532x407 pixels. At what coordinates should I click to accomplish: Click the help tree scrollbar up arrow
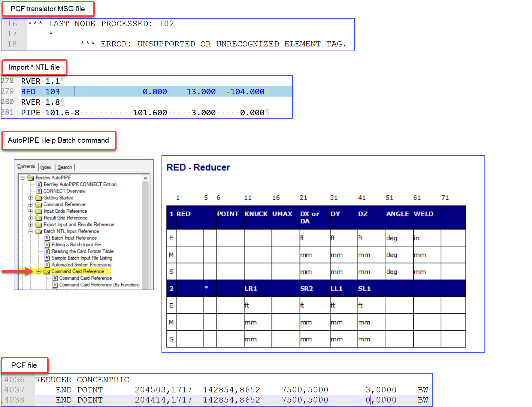click(146, 179)
